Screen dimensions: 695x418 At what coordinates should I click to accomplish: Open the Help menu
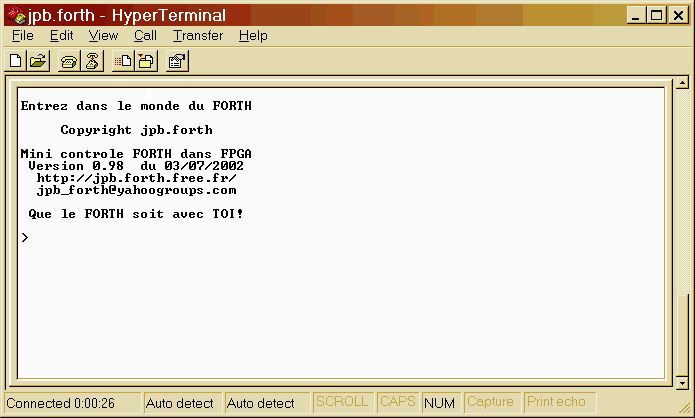(253, 35)
